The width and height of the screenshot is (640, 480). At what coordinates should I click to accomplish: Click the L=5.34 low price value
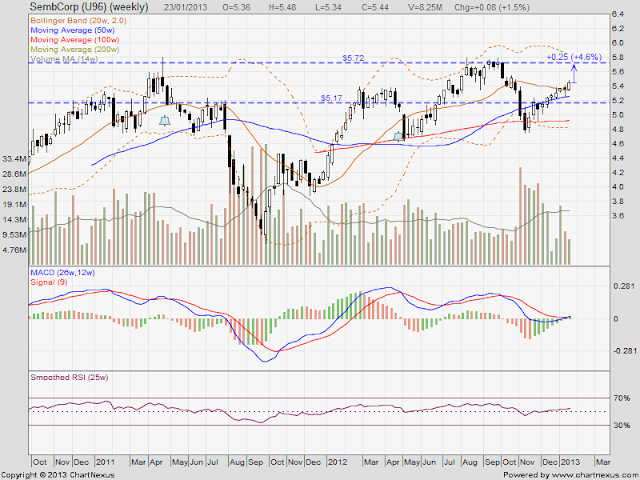328,7
